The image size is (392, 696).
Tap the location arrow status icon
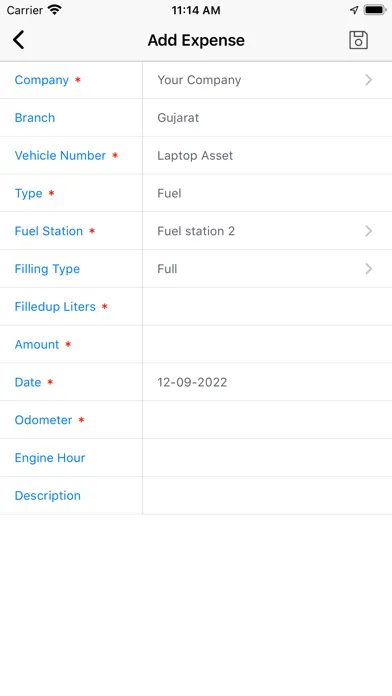point(354,10)
